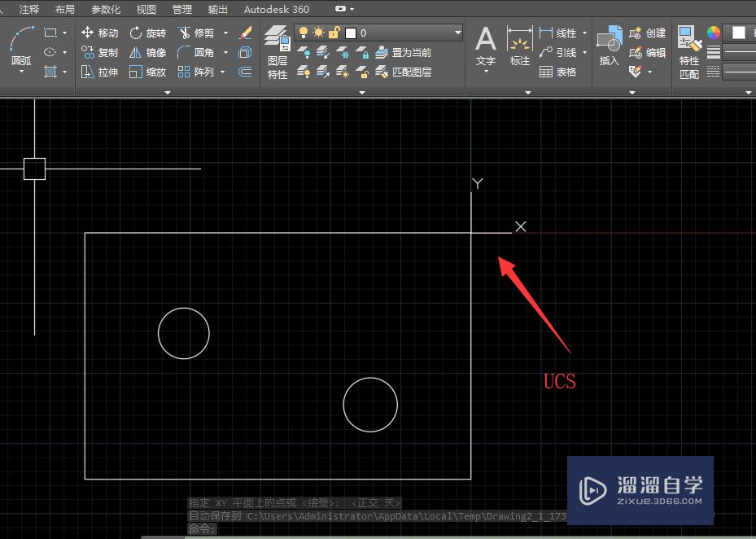Toggle the layer freeze sun icon
The height and width of the screenshot is (539, 756).
click(318, 33)
